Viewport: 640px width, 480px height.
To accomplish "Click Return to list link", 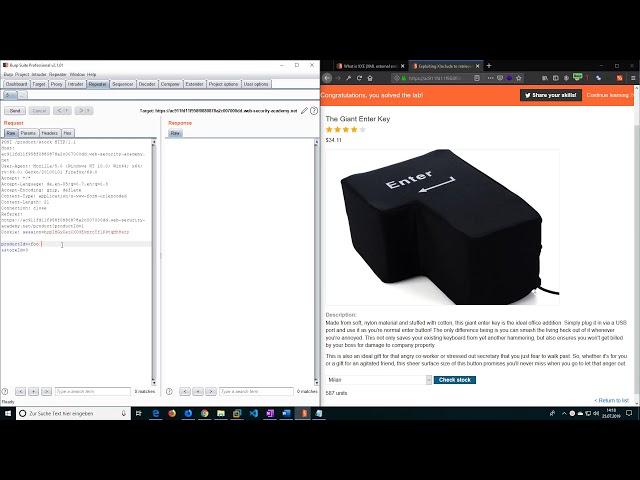I will [x=611, y=400].
